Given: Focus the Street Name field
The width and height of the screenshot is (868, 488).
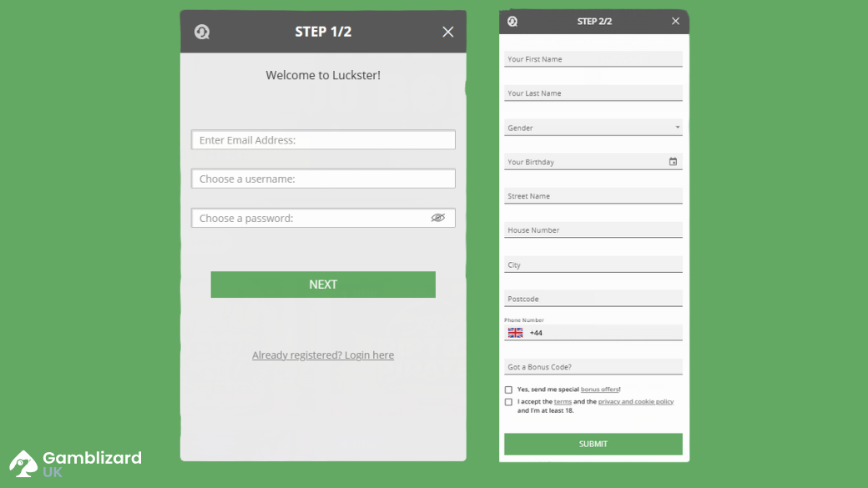Looking at the screenshot, I should coord(593,196).
